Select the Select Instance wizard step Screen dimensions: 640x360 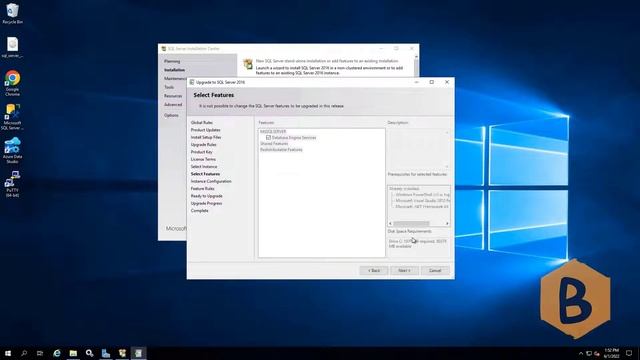[204, 167]
